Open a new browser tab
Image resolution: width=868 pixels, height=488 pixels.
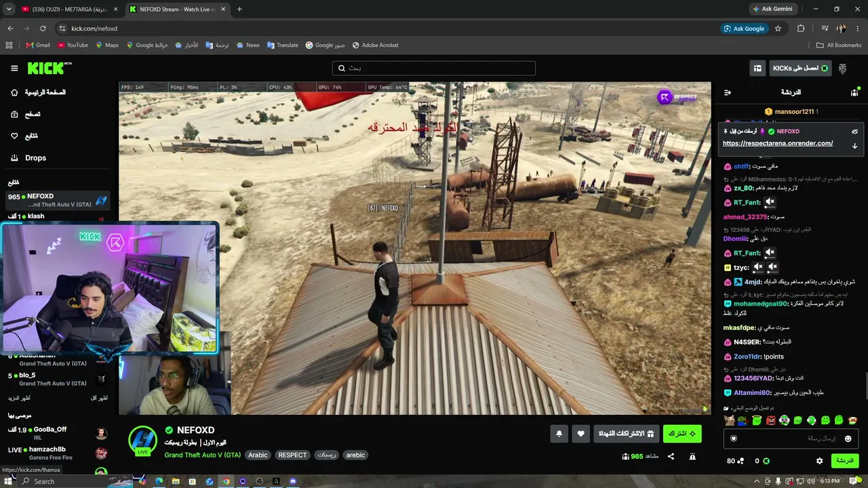coord(239,9)
